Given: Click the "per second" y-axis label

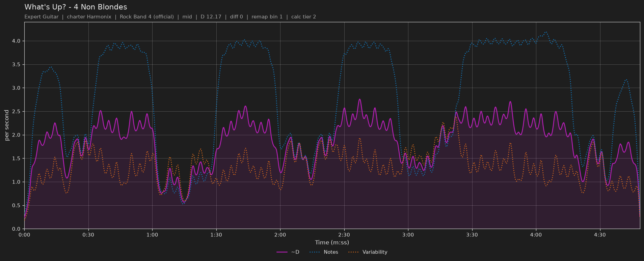Looking at the screenshot, I should (x=7, y=125).
